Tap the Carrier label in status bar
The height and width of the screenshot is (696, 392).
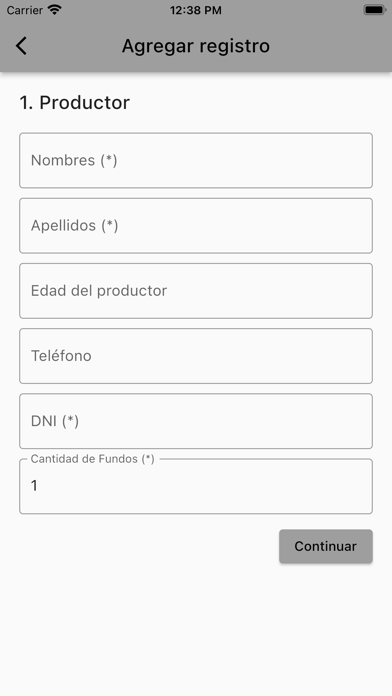(x=24, y=10)
